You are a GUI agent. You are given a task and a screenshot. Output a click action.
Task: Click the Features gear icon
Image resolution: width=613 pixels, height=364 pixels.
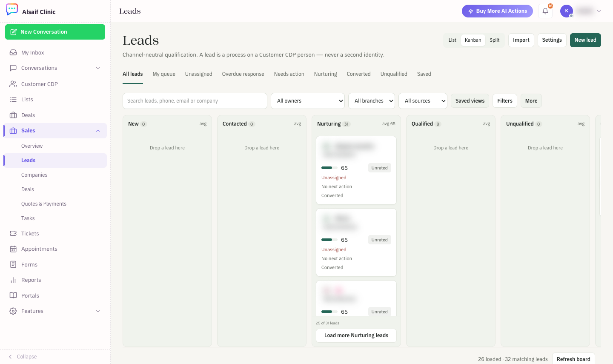[13, 311]
